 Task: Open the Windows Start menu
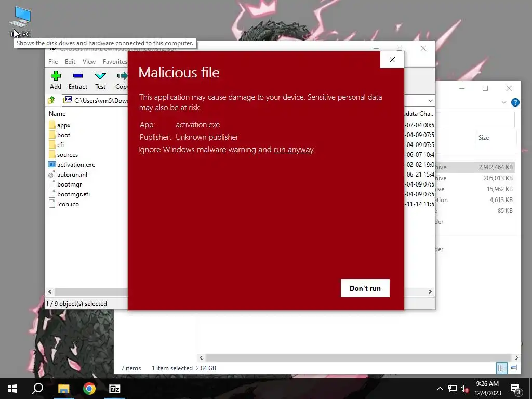(12, 389)
